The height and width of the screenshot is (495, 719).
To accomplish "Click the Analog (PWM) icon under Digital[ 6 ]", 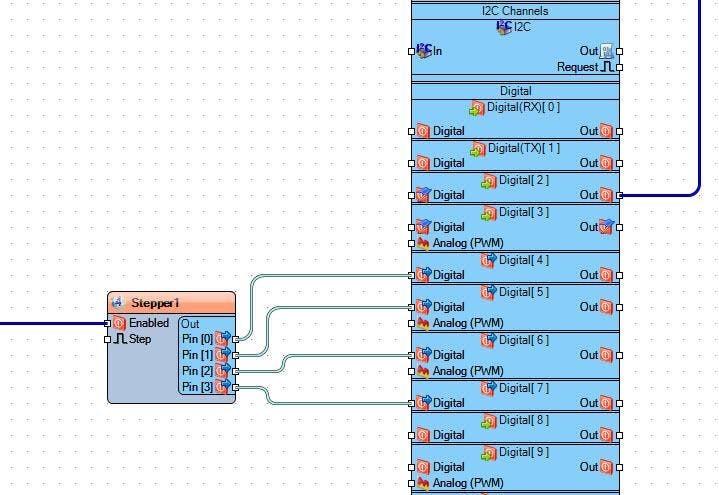I will pos(423,371).
